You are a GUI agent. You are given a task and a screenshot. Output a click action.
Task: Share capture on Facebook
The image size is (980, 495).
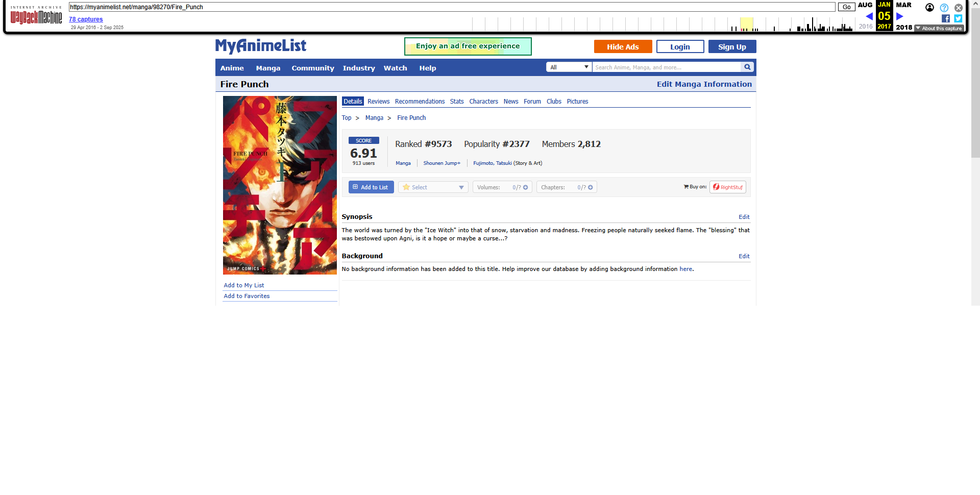pos(946,18)
